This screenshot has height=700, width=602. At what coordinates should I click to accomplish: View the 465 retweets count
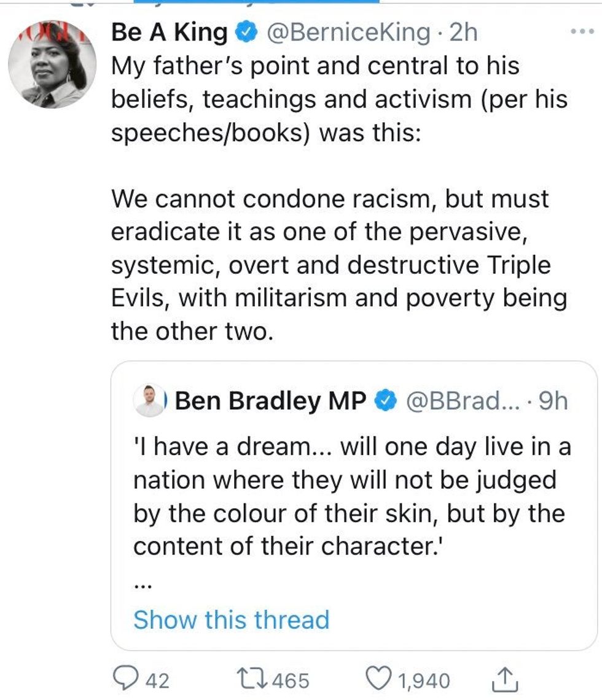tap(291, 680)
